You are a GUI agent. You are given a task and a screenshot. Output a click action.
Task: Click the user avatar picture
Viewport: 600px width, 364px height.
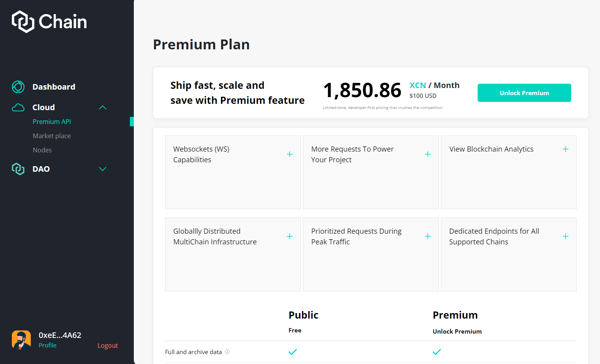[x=21, y=340]
